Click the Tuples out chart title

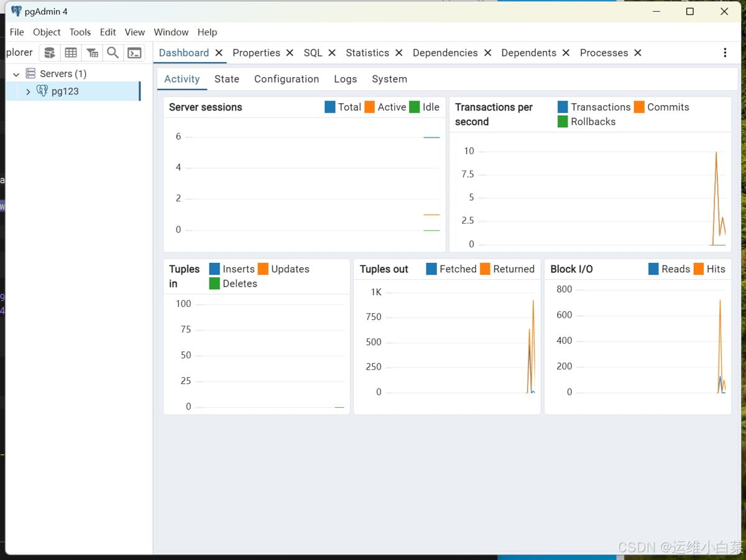[x=384, y=269]
